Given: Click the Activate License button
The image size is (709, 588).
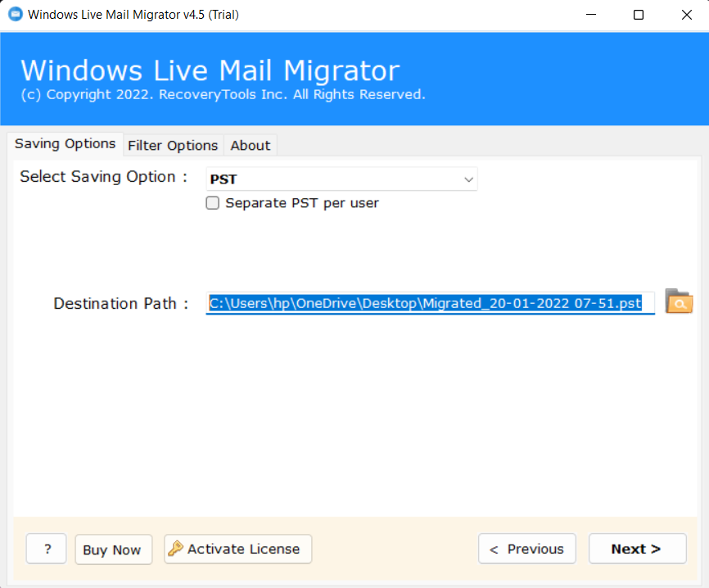Looking at the screenshot, I should point(238,550).
